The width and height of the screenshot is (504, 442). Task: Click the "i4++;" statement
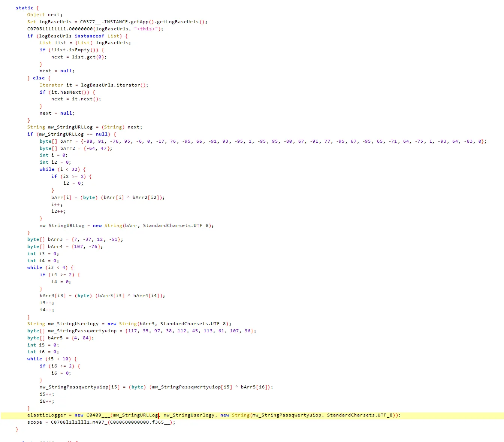(x=47, y=310)
